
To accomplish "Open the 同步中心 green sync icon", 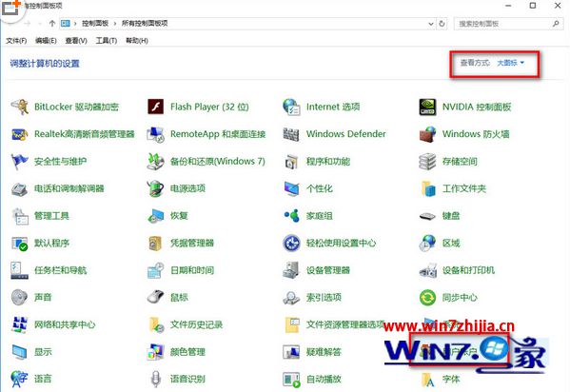I will pos(427,298).
